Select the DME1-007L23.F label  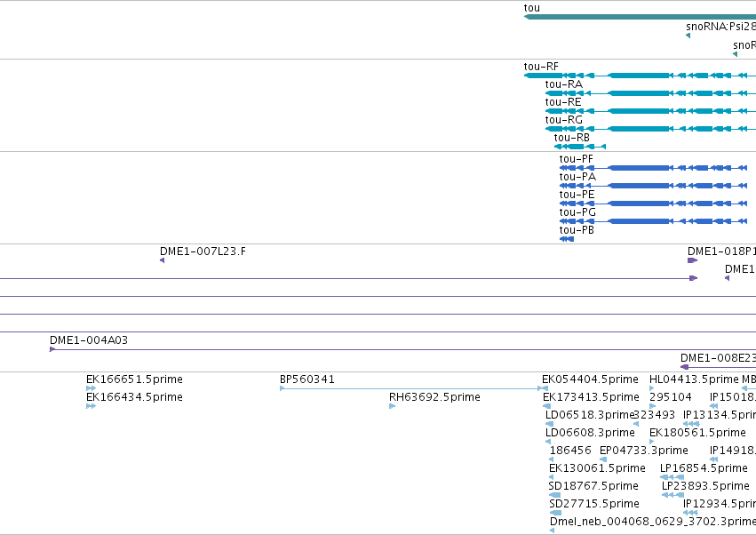coord(203,252)
